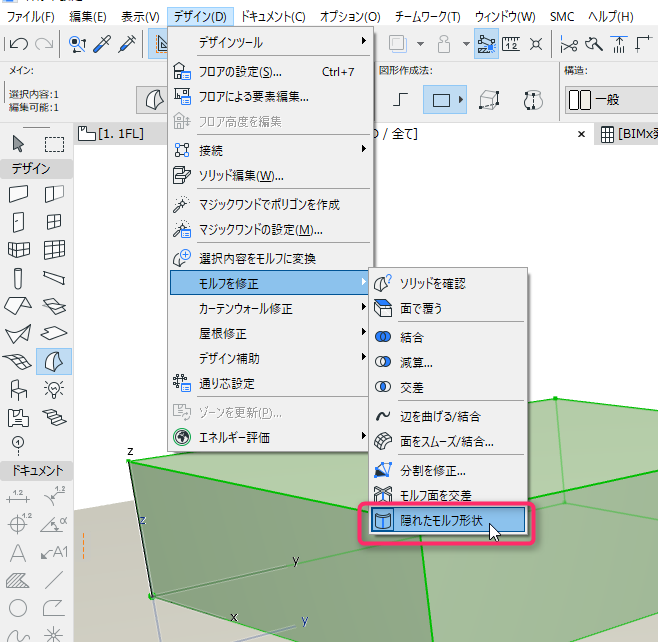Toggle the guide lines snap button
658x642 pixels.
486,44
